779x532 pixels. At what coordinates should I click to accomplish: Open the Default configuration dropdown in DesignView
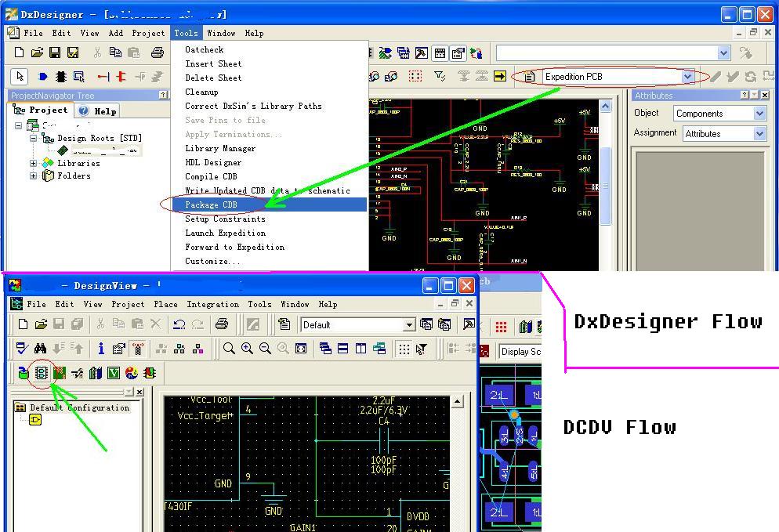click(409, 325)
